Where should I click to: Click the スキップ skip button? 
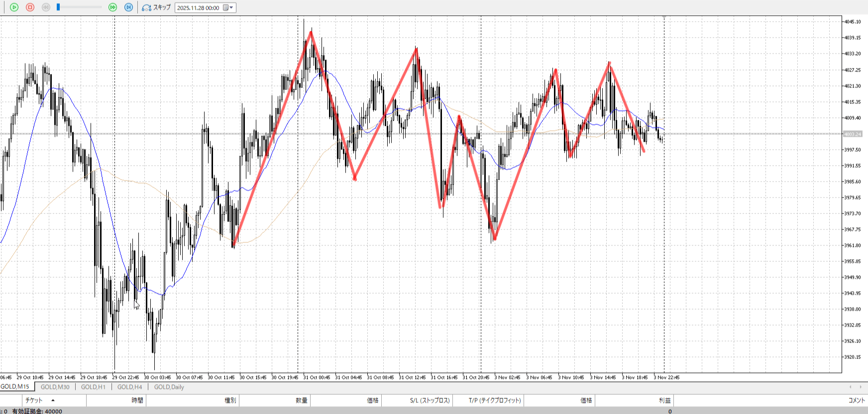(156, 7)
